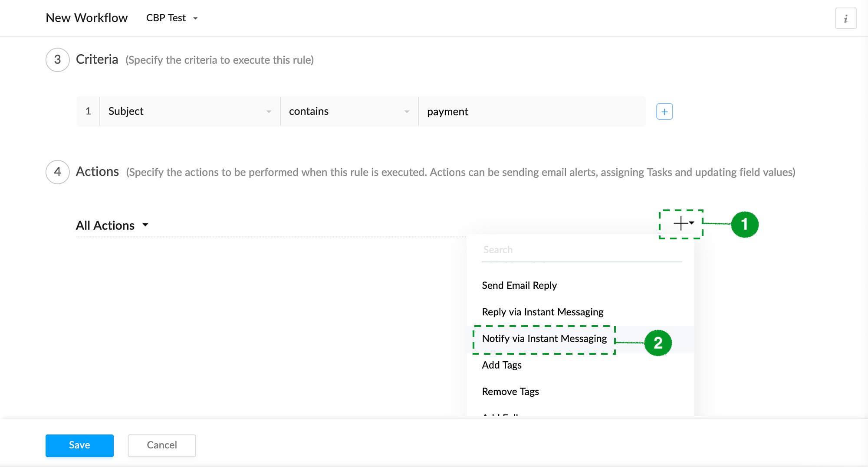The width and height of the screenshot is (868, 467).
Task: Open the contains condition dropdown
Action: point(349,111)
